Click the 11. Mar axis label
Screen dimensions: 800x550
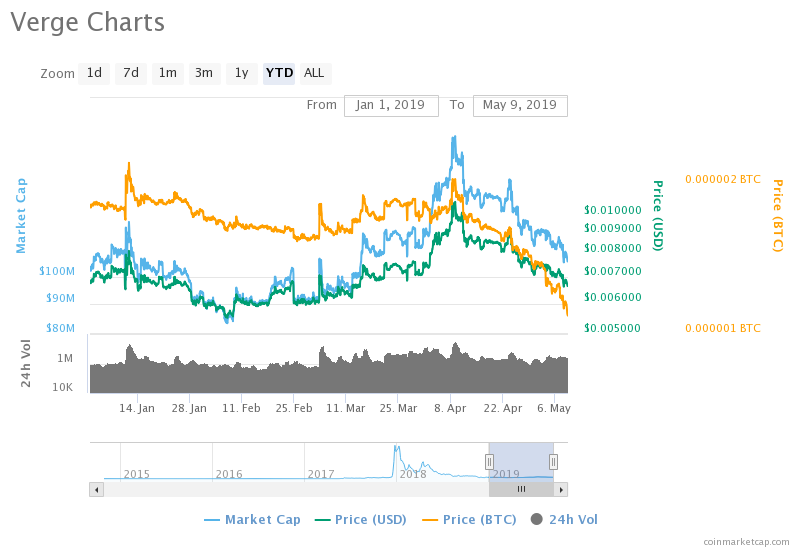[x=346, y=408]
